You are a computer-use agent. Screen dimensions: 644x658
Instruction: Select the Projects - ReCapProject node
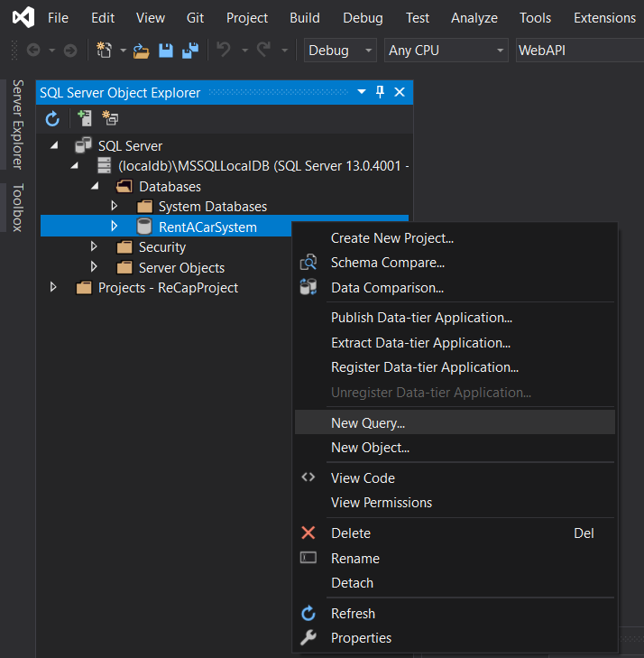[168, 288]
